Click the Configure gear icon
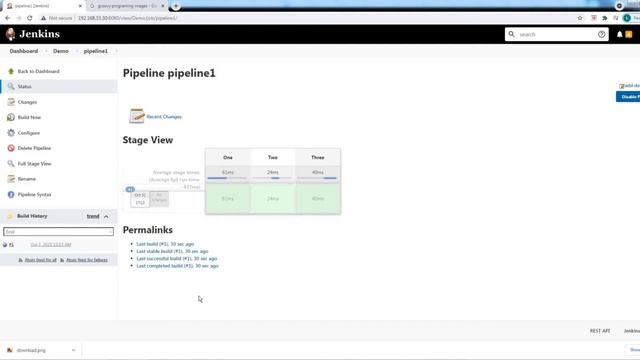 [x=11, y=133]
